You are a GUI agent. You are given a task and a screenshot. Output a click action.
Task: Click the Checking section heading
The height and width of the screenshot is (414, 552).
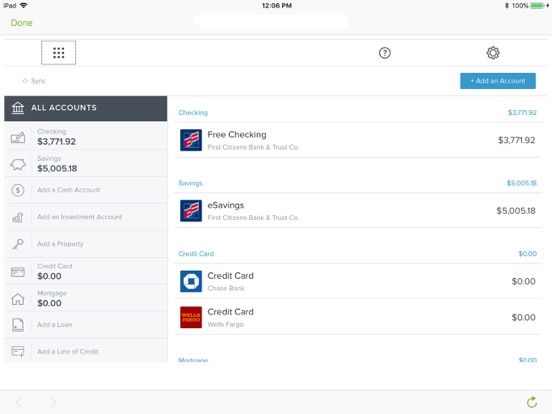click(x=193, y=113)
